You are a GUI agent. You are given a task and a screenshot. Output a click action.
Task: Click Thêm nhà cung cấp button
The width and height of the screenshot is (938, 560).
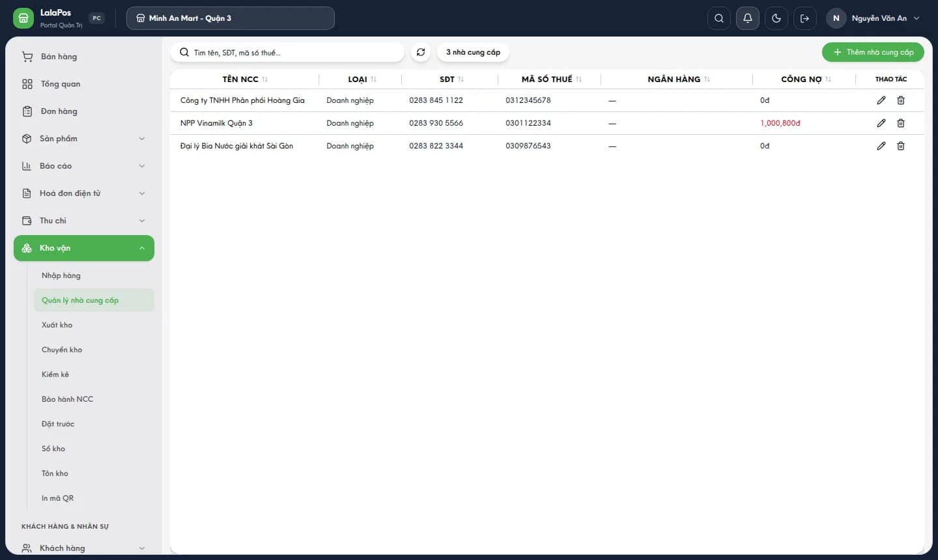click(873, 52)
